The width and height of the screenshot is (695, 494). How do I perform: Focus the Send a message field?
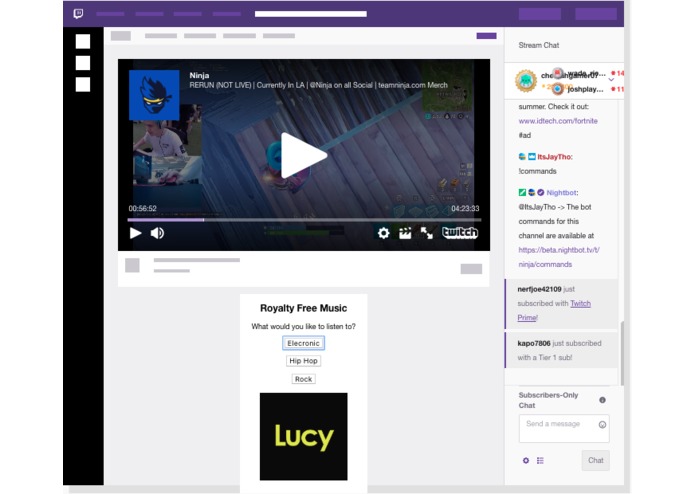click(564, 428)
